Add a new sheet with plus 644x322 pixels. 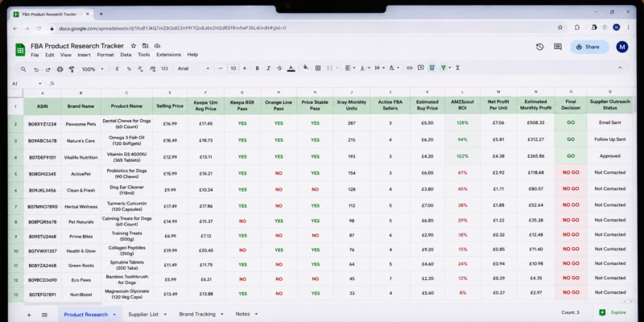click(29, 315)
